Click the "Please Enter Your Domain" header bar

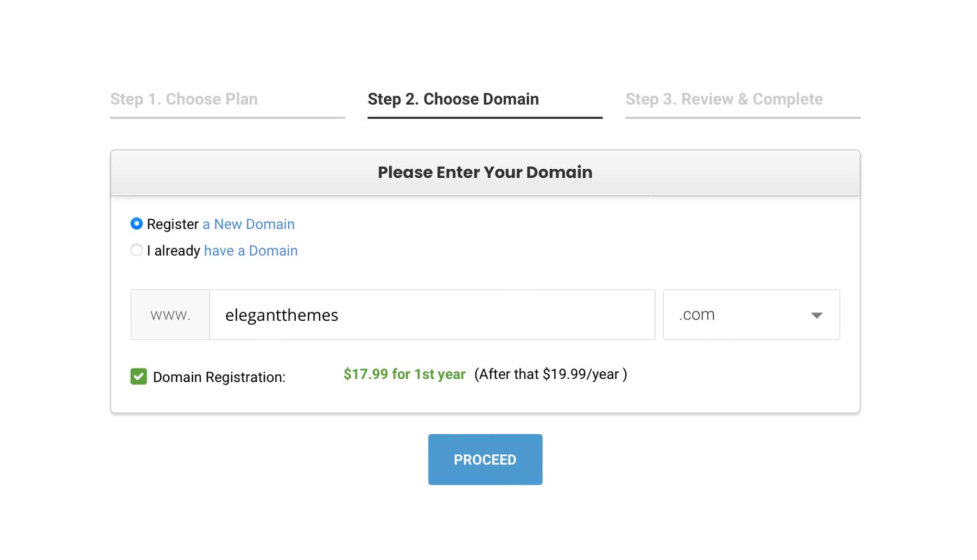click(x=485, y=172)
